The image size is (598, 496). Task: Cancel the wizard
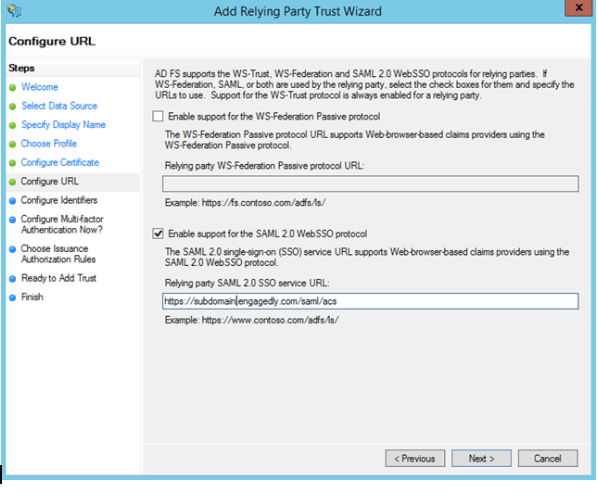(548, 458)
